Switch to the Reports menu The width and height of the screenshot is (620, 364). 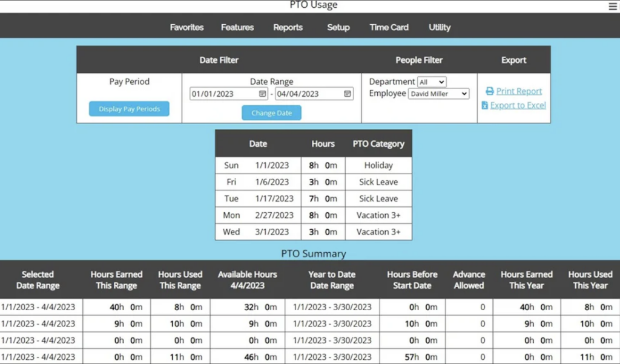[288, 27]
